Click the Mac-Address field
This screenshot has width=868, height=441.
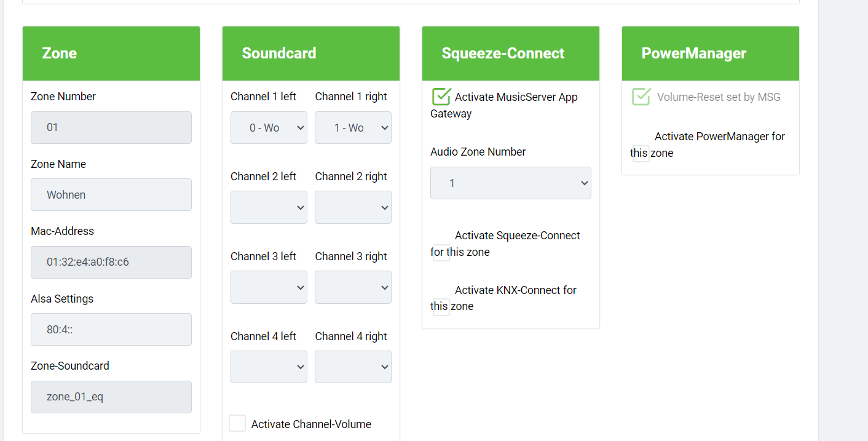coord(111,263)
